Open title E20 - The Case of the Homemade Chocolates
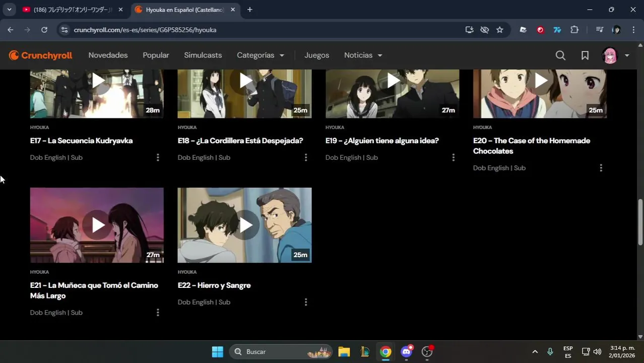 [532, 146]
